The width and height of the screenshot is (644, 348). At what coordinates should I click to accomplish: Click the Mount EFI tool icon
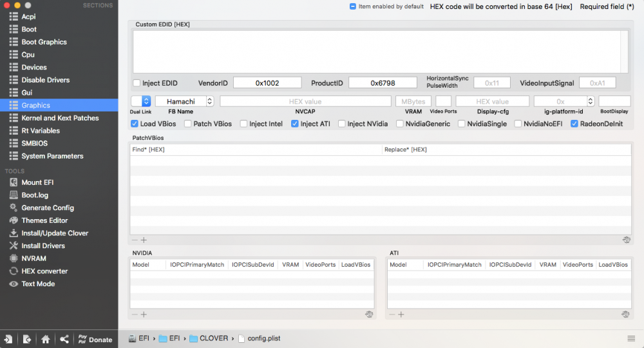[x=14, y=182]
